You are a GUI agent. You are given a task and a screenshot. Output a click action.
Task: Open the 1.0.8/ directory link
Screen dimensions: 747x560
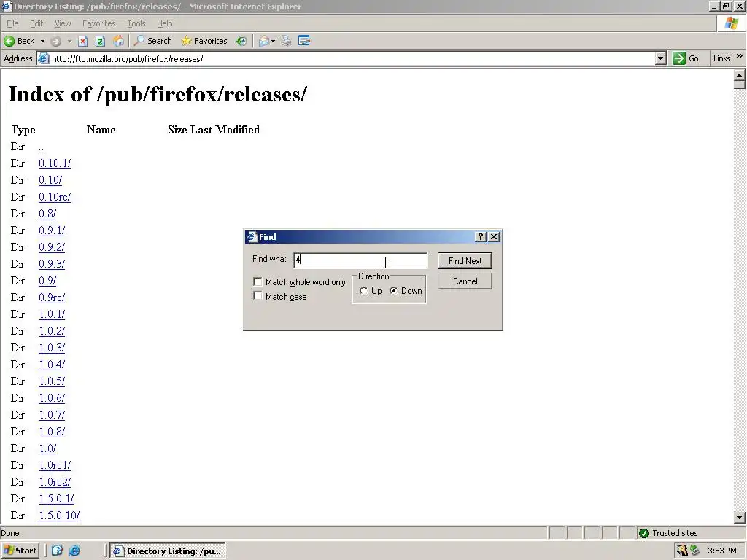point(52,432)
